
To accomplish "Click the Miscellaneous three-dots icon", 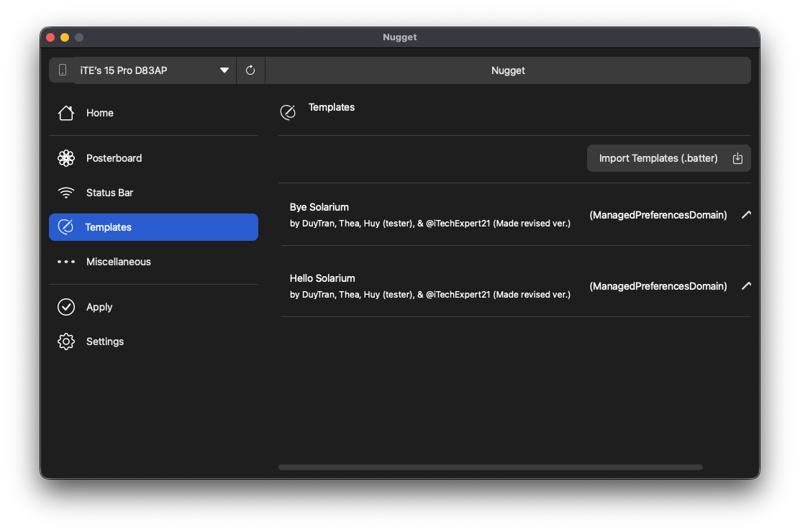I will 65,262.
